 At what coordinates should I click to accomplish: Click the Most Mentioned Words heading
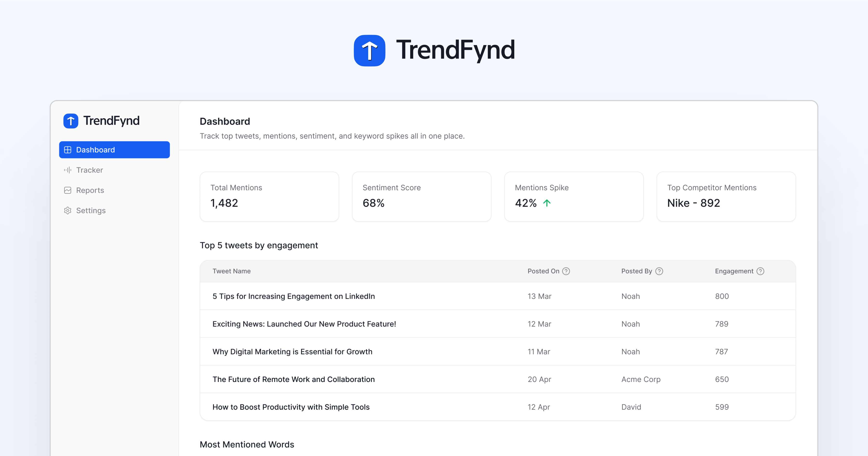[247, 444]
